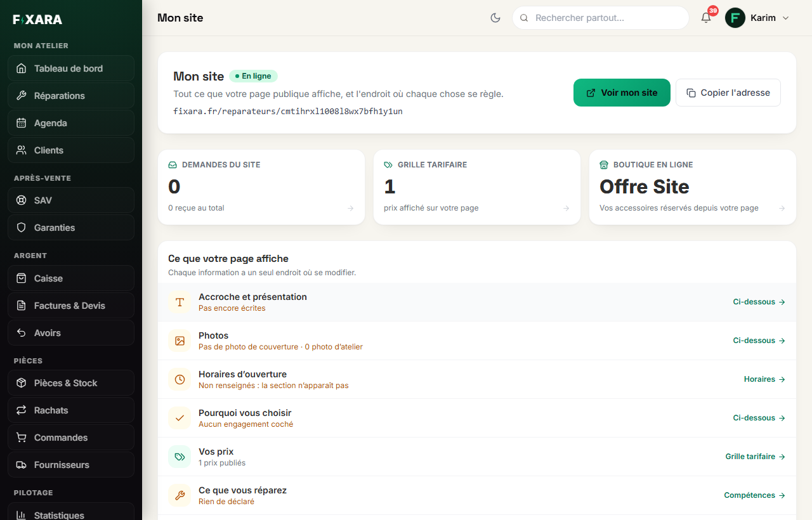Screen dimensions: 812x520
Task: Open the Demandes du site card
Action: 261,187
